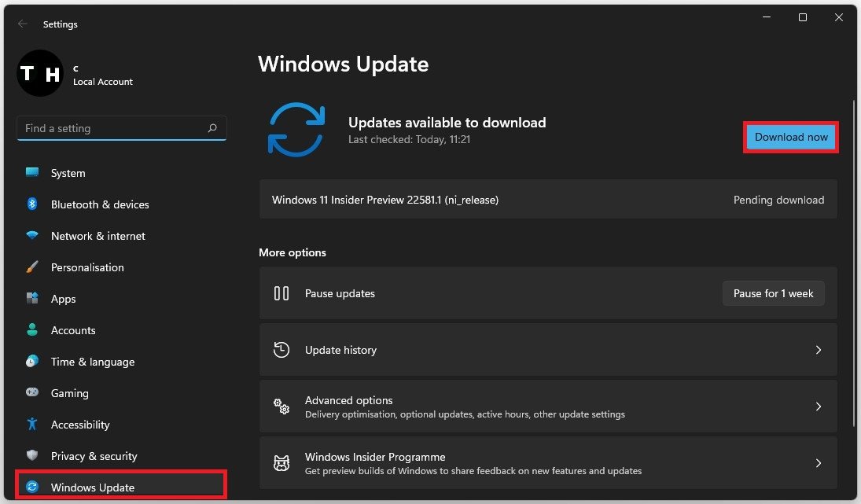The width and height of the screenshot is (861, 504).
Task: Select Accounts in sidebar
Action: pos(73,330)
